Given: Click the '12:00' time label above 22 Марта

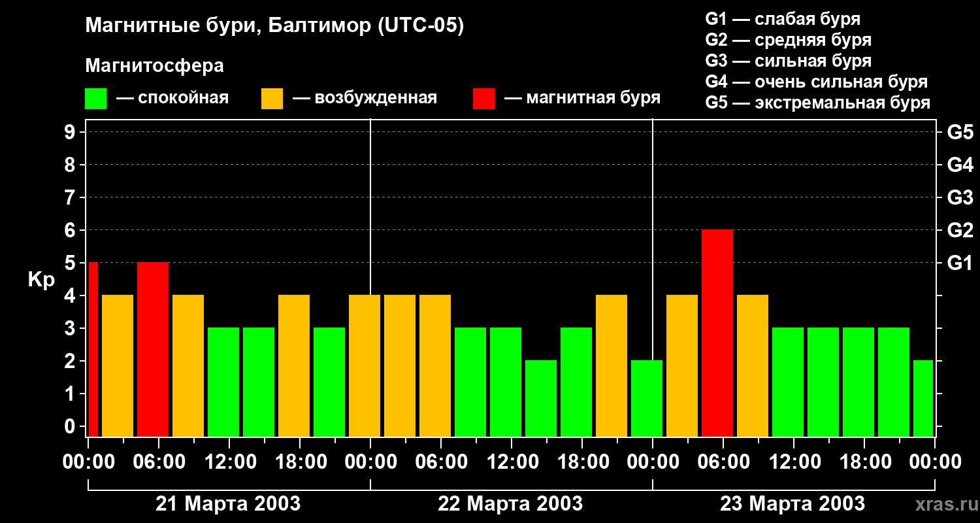Looking at the screenshot, I should [x=512, y=462].
